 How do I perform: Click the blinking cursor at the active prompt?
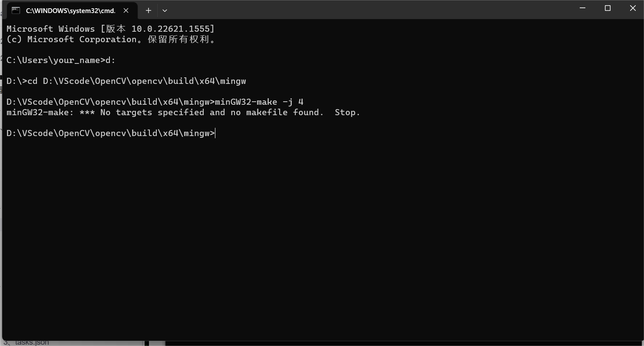point(214,133)
